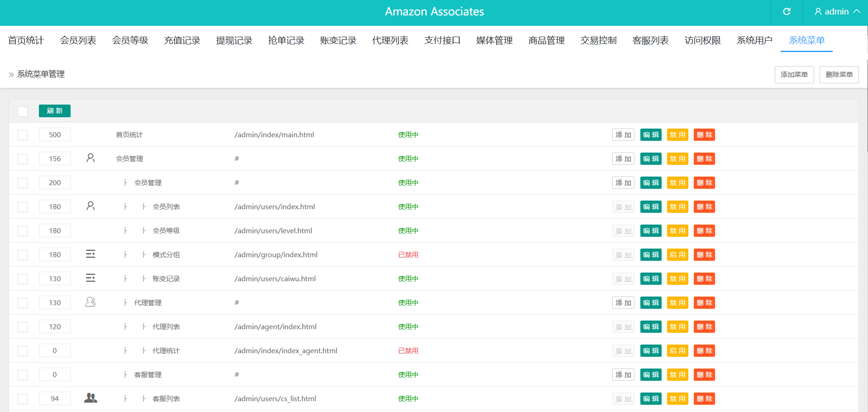Click the agent icon in the 代理管理 row
The image size is (868, 412).
[91, 302]
